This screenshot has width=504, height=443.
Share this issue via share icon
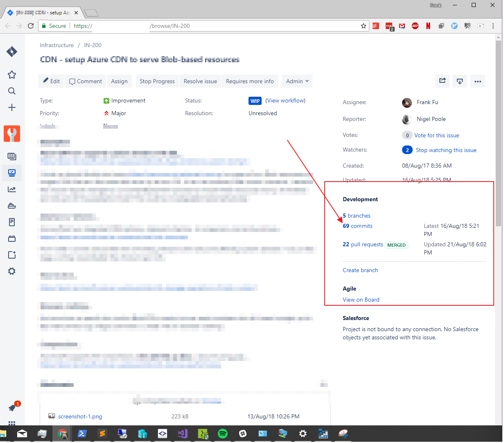click(x=443, y=81)
